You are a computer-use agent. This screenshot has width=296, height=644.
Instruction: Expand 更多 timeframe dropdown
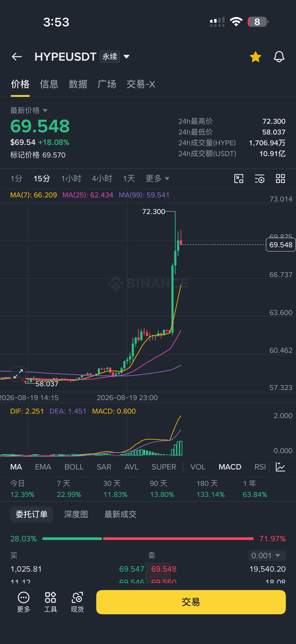(x=157, y=179)
